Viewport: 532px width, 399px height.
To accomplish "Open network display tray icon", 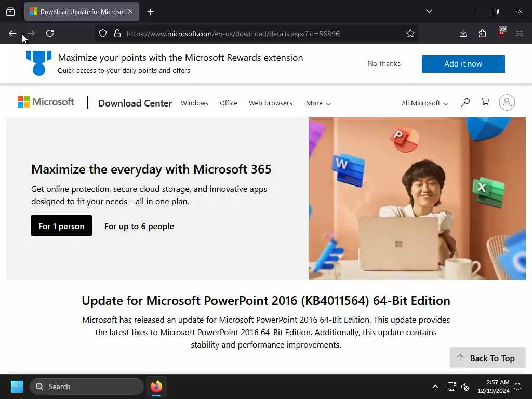I will pos(451,387).
